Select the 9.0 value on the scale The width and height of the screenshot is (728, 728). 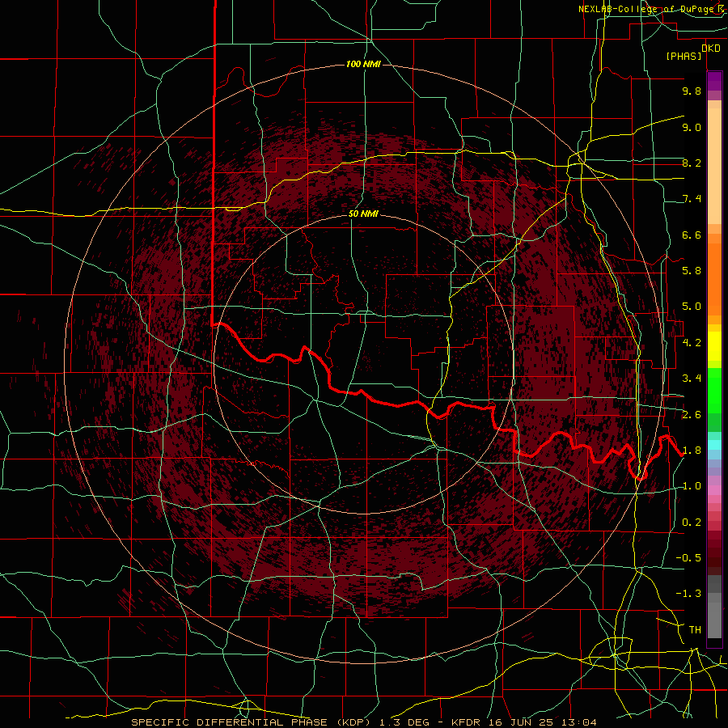point(692,127)
